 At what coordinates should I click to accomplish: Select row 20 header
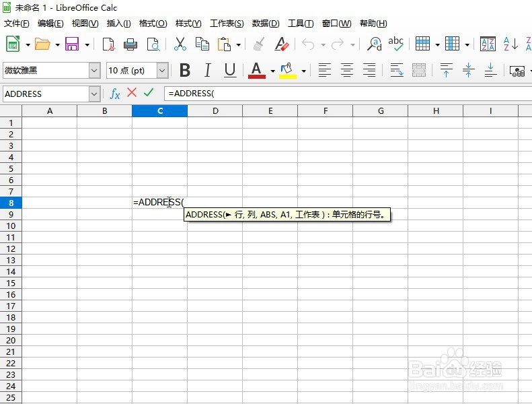pos(11,340)
